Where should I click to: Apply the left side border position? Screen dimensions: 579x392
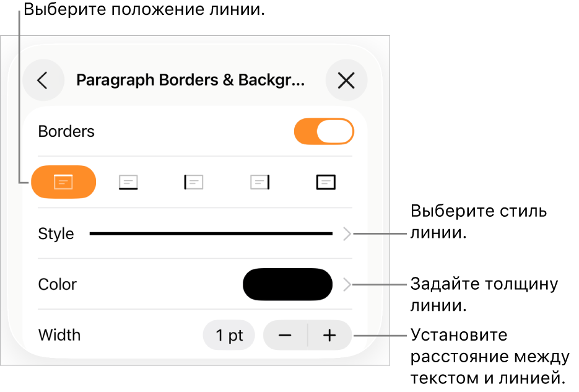point(194,182)
